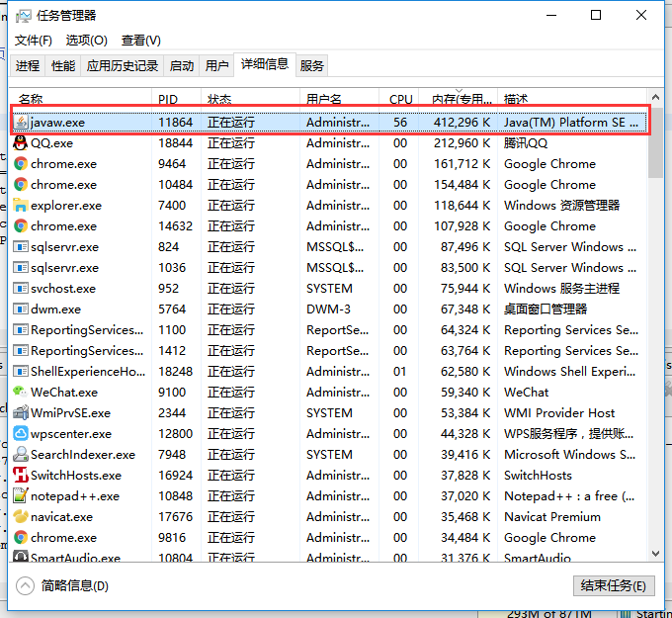Open the 选项(O) menu
Viewport: 672px width, 618px height.
(x=87, y=41)
